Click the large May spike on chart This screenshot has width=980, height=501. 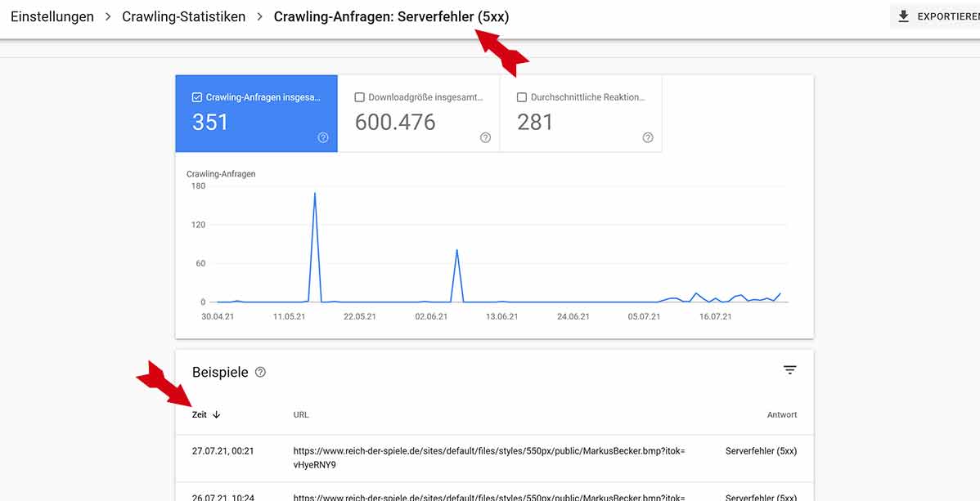coord(314,194)
